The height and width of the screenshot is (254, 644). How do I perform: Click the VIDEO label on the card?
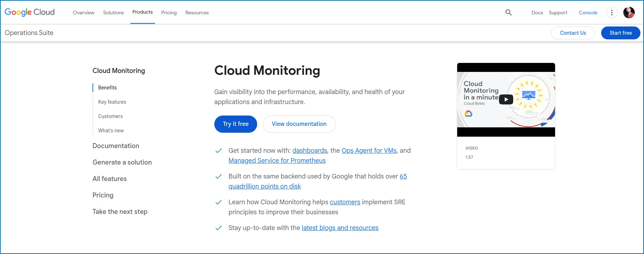tap(471, 148)
